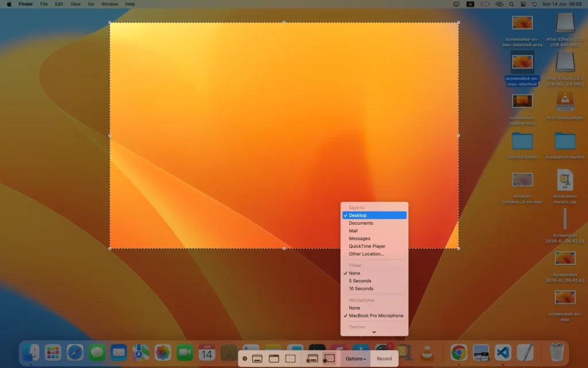
Task: Click the battery status icon
Action: click(485, 4)
